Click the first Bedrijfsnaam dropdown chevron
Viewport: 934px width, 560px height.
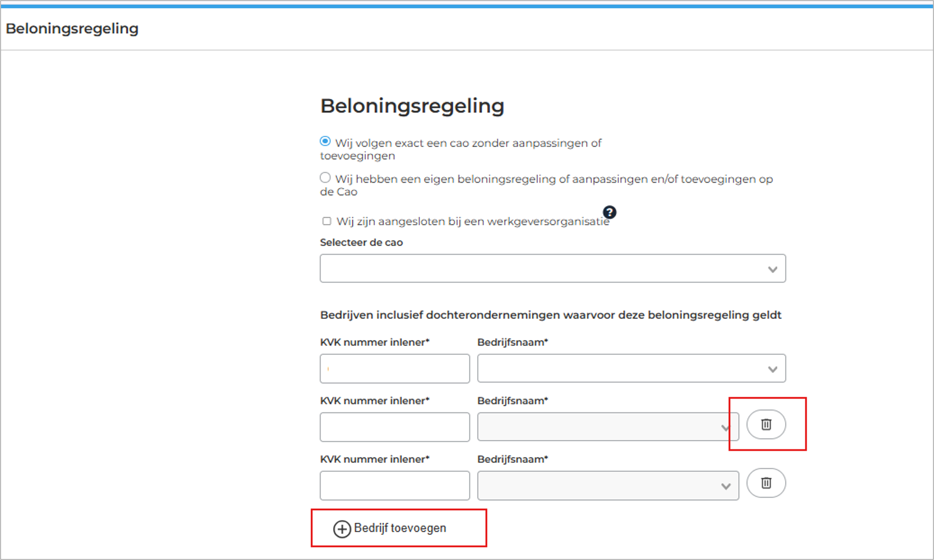pos(772,369)
